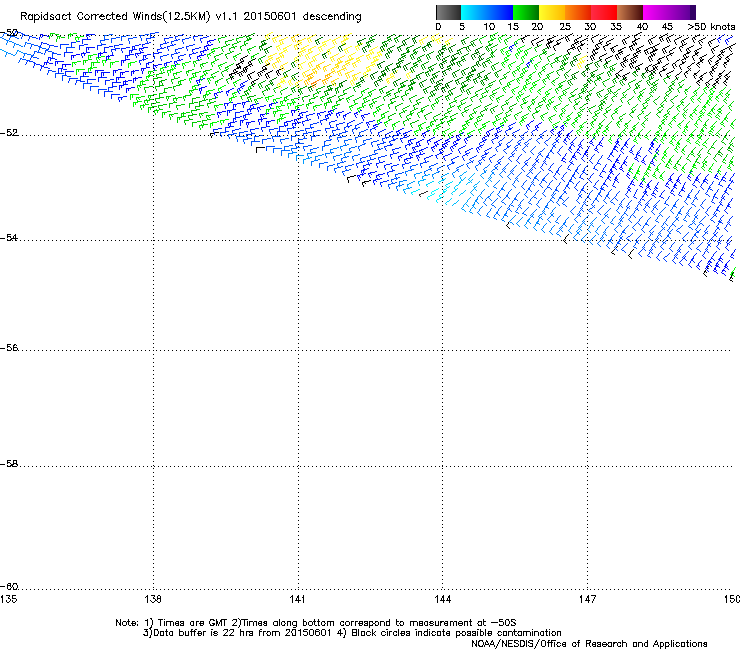Select the yellow 20–25 knots legend swatch
Image resolution: width=740 pixels, height=650 pixels.
click(552, 12)
